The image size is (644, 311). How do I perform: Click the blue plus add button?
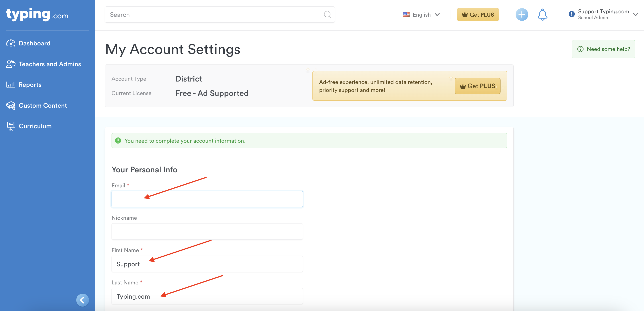coord(522,14)
